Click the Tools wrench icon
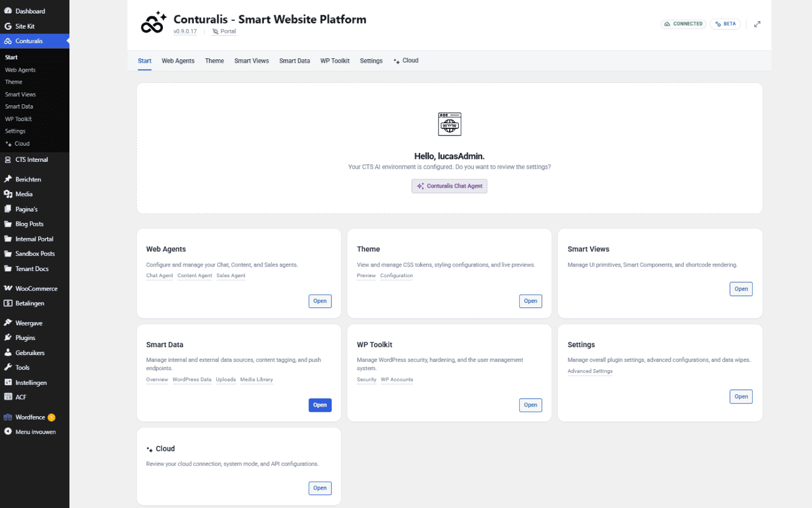 8,367
